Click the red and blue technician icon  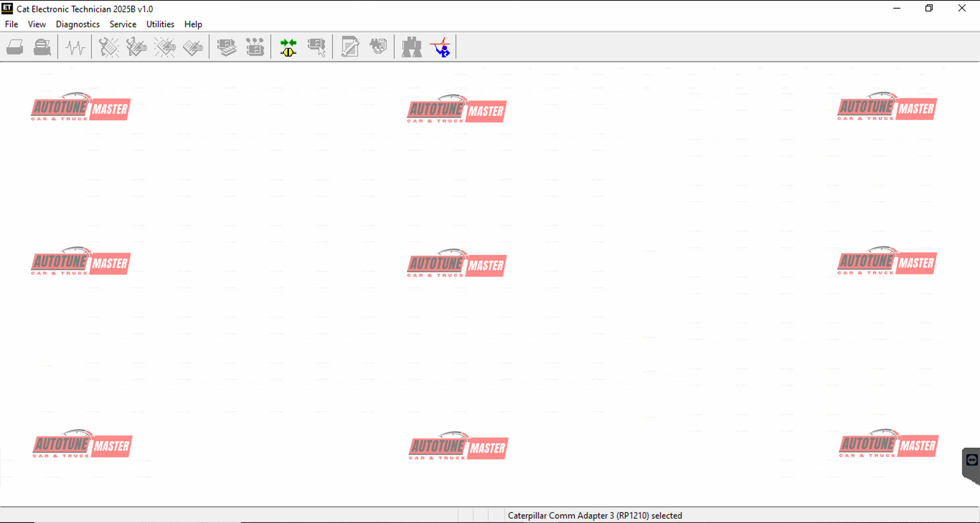(x=440, y=47)
